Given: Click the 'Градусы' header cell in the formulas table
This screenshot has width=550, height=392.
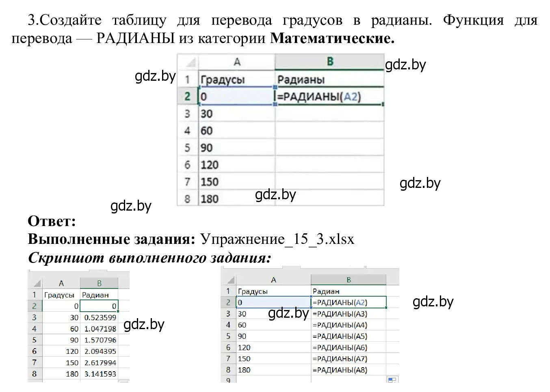Looking at the screenshot, I should tap(273, 291).
